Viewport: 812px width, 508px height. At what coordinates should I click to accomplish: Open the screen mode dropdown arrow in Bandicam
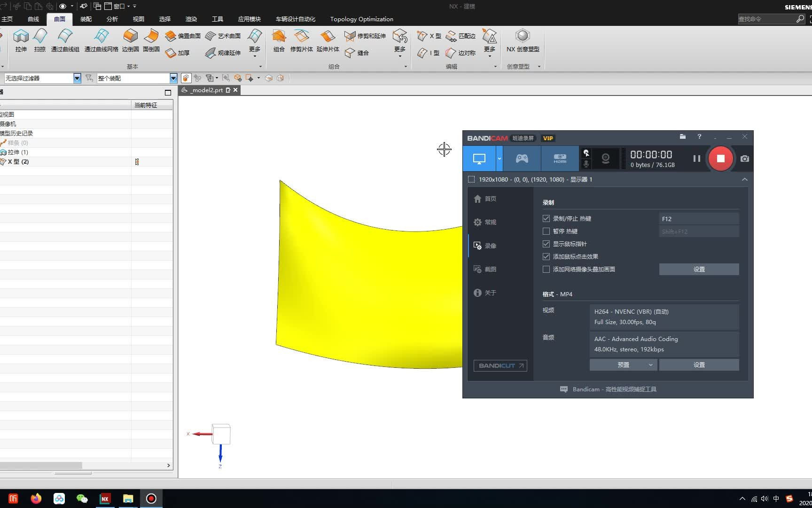pos(500,159)
